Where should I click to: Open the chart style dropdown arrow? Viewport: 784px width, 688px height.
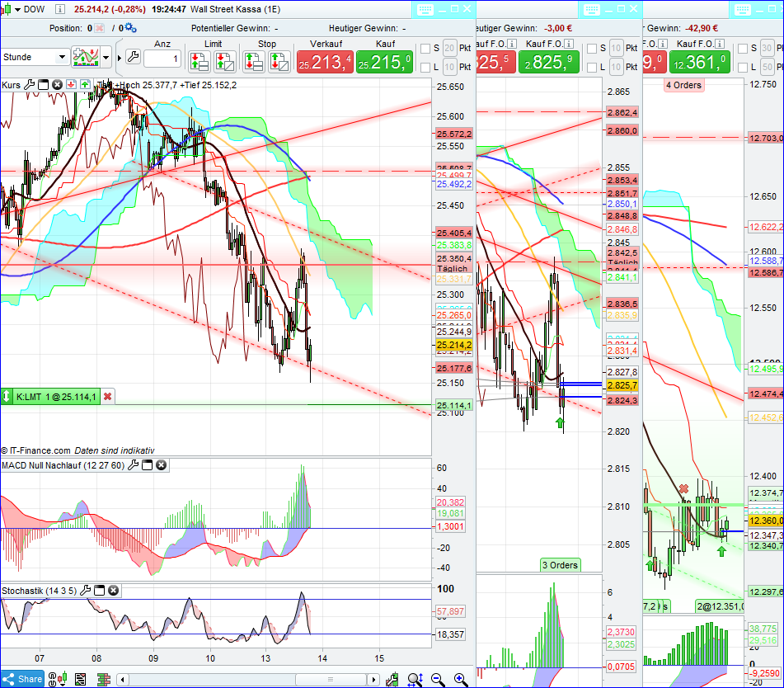106,56
